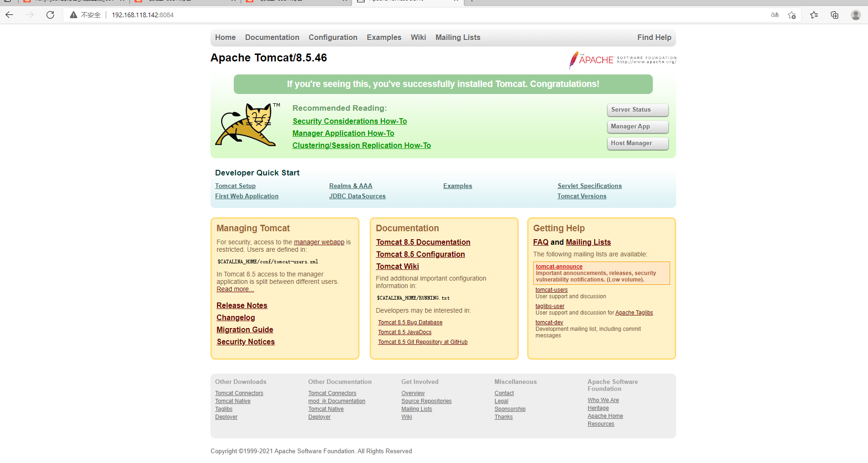
Task: Open the Migration Guide link
Action: (x=245, y=330)
